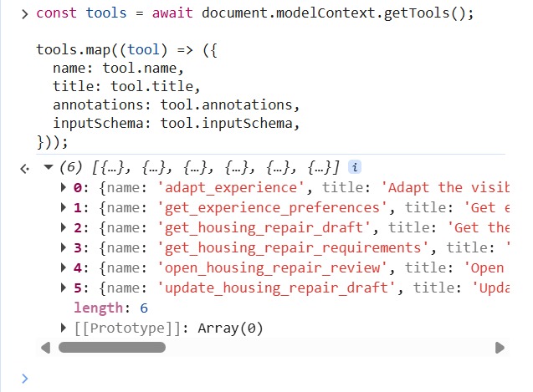Expand array item 4 open_housing_repair_review
This screenshot has width=533, height=392.
click(64, 267)
